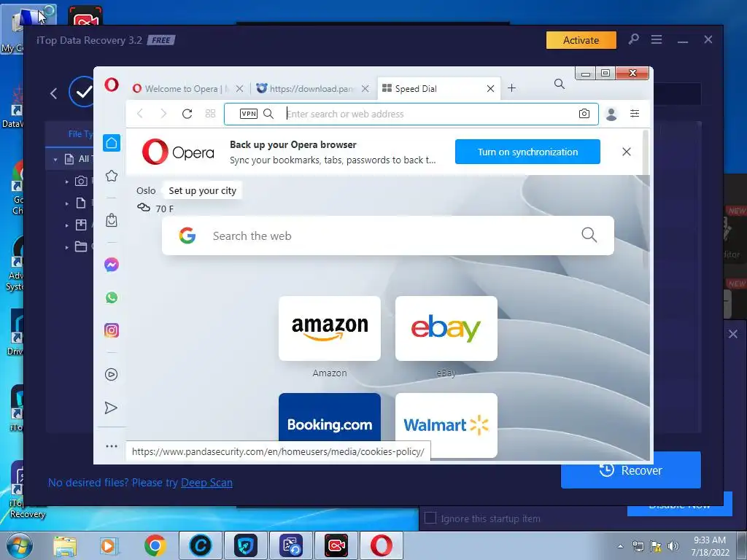This screenshot has width=747, height=560.
Task: Open Bookmarks star in Opera sidebar
Action: click(x=112, y=176)
